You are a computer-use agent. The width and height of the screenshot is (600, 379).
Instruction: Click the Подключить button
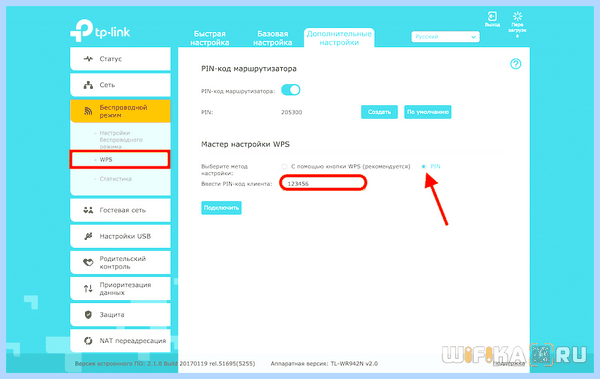tap(221, 208)
